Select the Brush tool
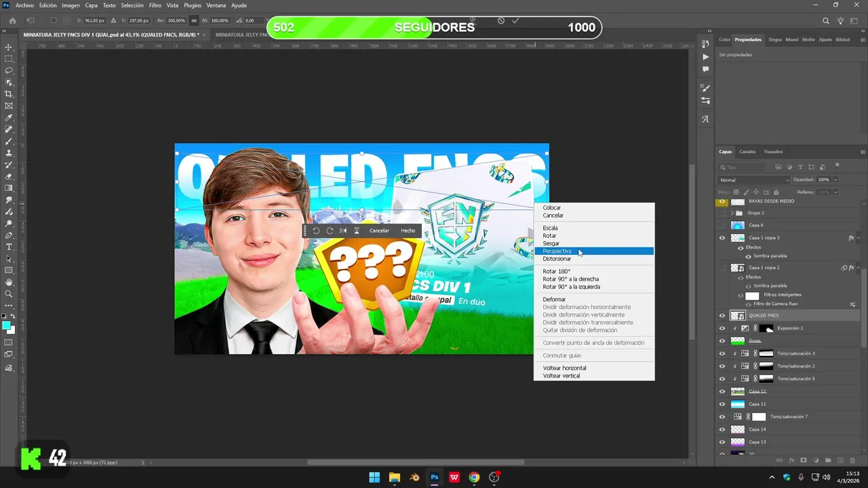Image resolution: width=868 pixels, height=488 pixels. (x=9, y=141)
